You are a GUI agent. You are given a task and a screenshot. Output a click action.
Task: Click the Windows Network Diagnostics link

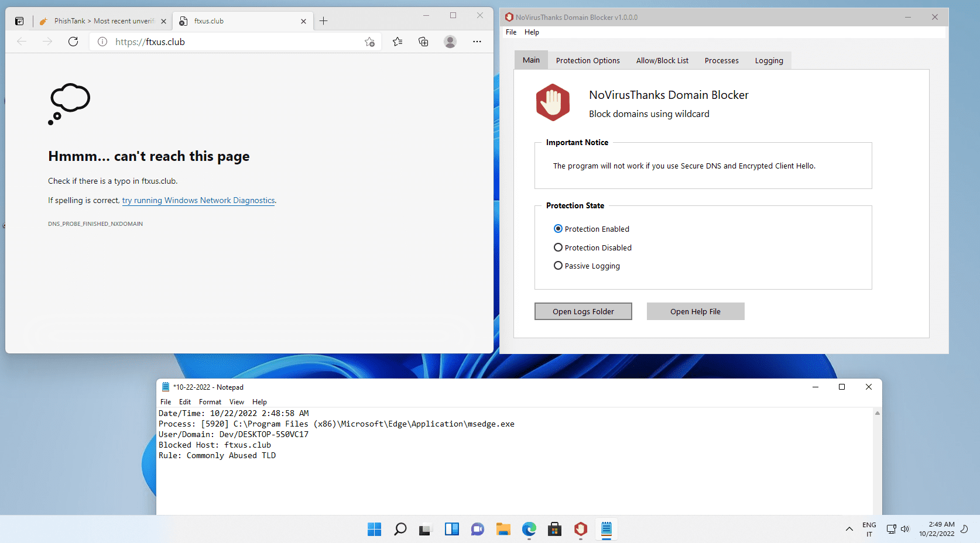pyautogui.click(x=198, y=200)
